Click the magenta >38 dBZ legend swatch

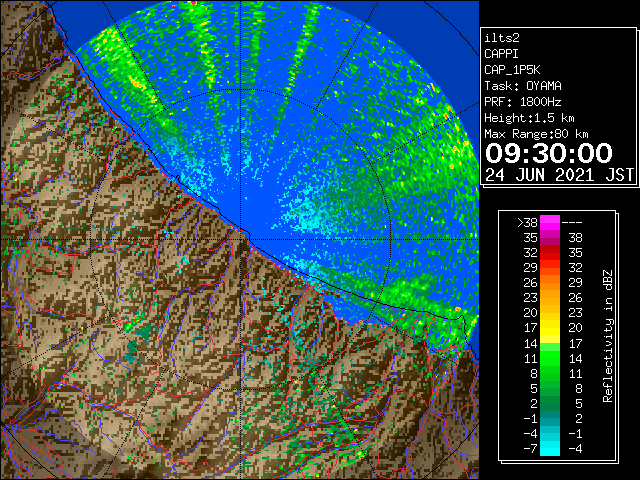tap(550, 222)
